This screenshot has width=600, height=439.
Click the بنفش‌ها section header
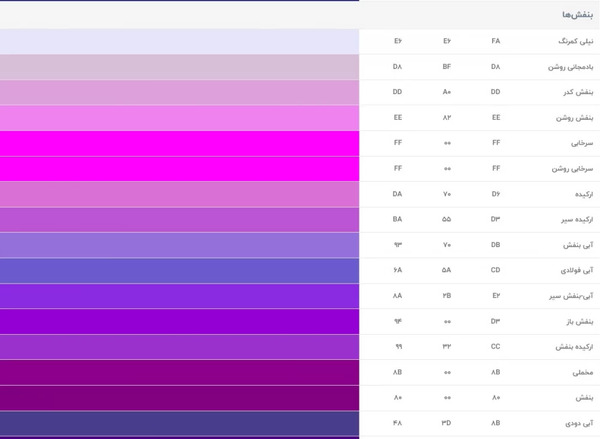coord(577,15)
